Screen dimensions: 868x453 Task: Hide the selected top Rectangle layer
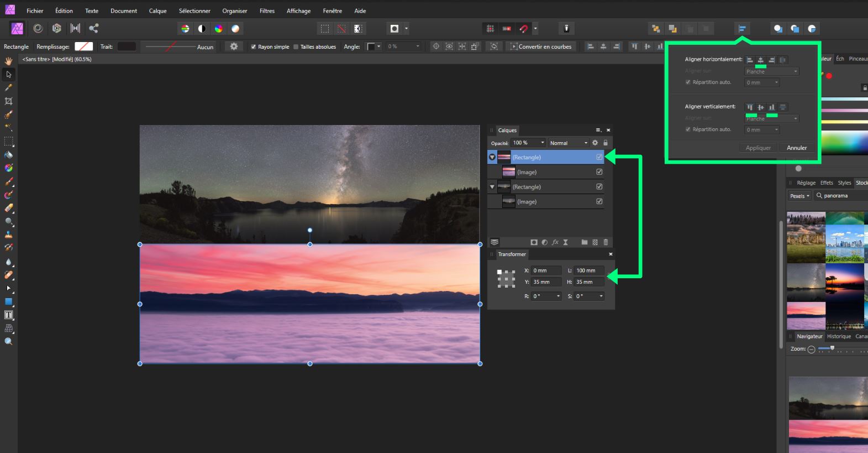tap(599, 157)
